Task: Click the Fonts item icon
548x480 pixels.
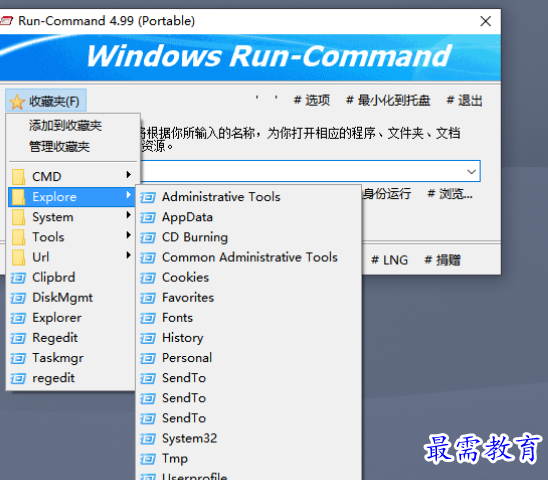Action: tap(148, 318)
